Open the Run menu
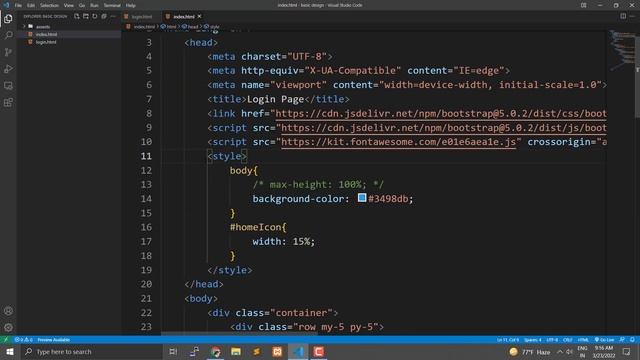 pyautogui.click(x=94, y=5)
